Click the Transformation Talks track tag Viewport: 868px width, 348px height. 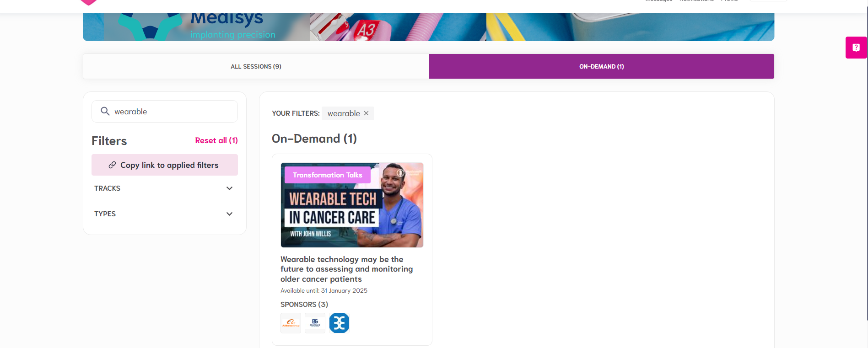327,175
